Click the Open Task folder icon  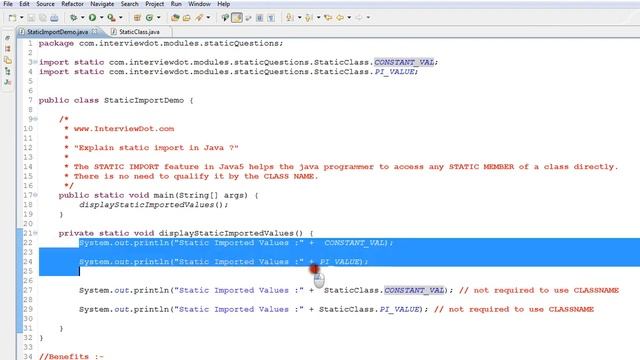[x=187, y=18]
